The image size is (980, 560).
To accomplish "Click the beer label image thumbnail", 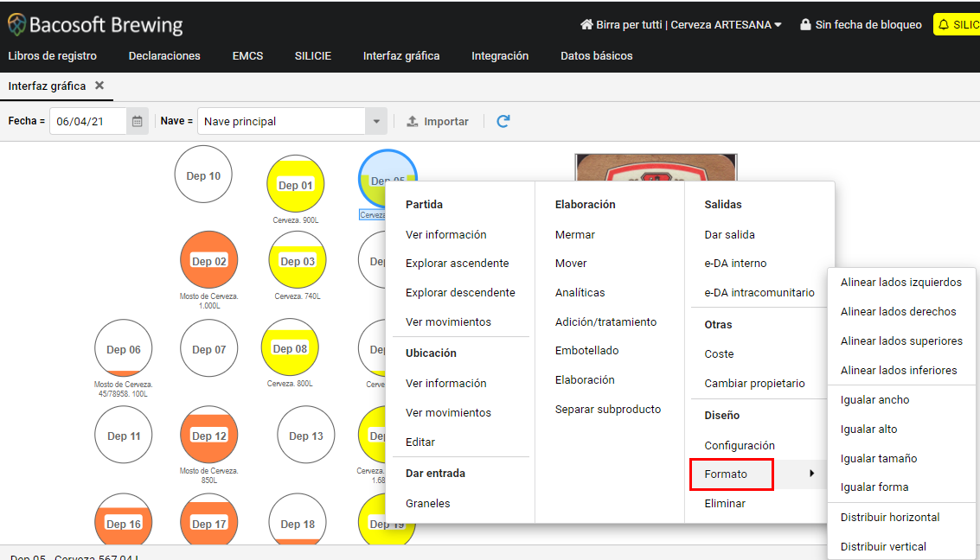I will [x=656, y=168].
